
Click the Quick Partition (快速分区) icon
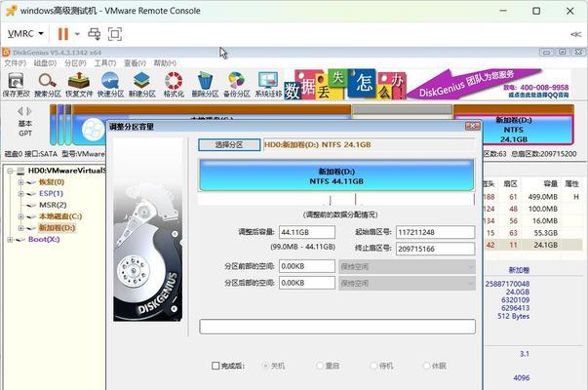(110, 85)
